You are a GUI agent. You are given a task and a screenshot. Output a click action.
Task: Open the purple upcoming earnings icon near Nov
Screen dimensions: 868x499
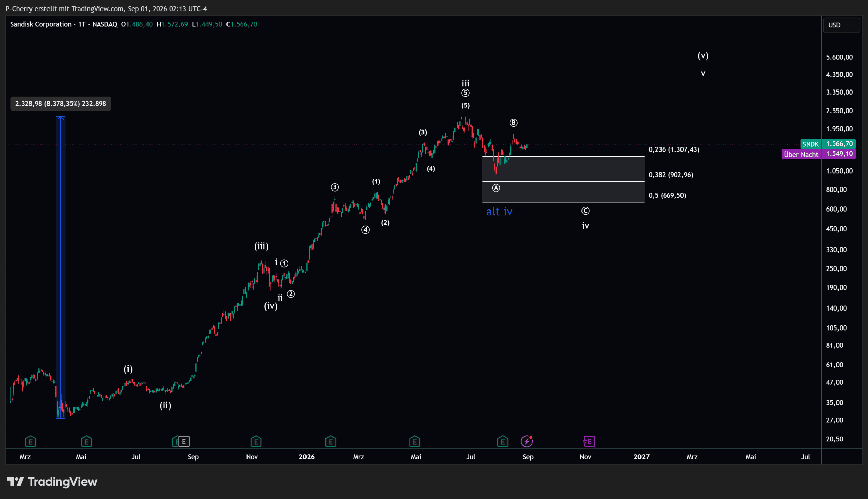pyautogui.click(x=589, y=441)
